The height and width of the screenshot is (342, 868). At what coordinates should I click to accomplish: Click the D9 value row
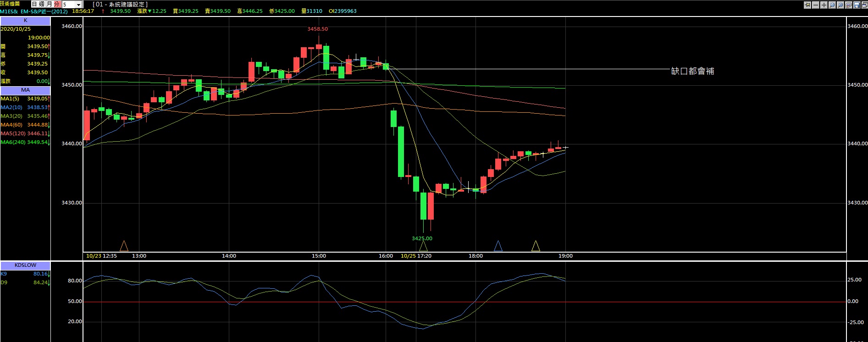(25, 282)
